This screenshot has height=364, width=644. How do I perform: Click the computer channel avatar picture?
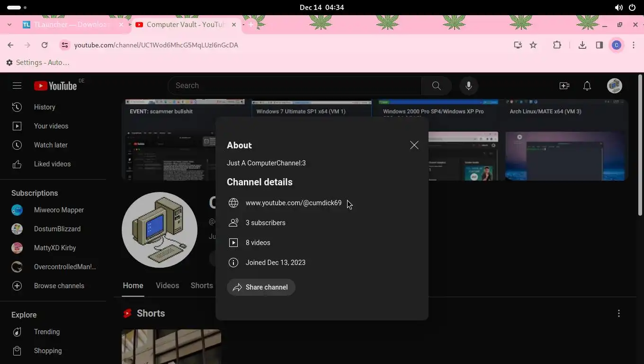pos(160,230)
